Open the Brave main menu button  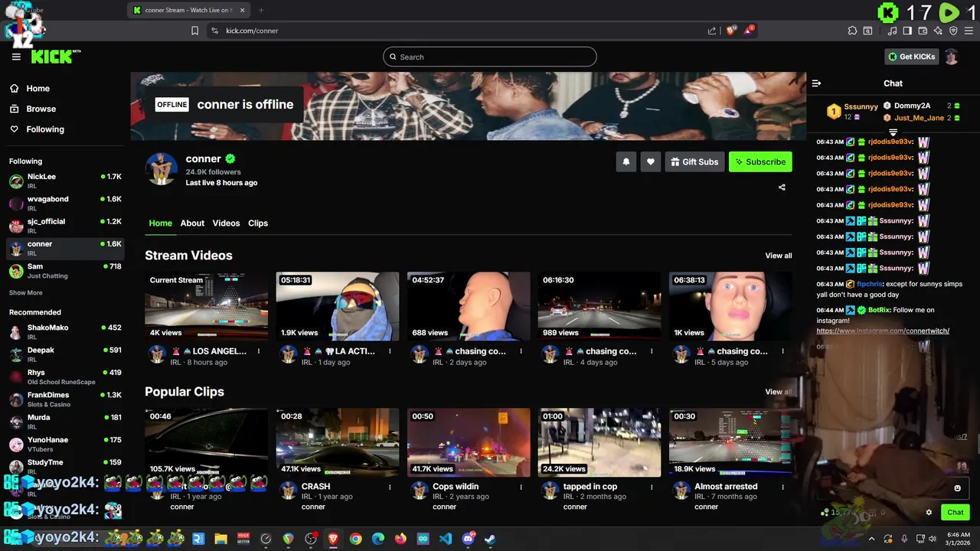[x=969, y=31]
